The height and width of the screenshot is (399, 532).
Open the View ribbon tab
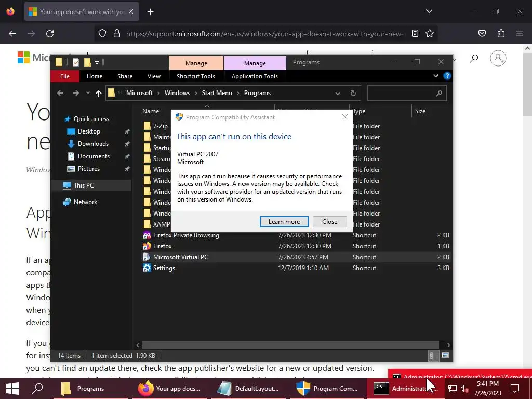154,76
